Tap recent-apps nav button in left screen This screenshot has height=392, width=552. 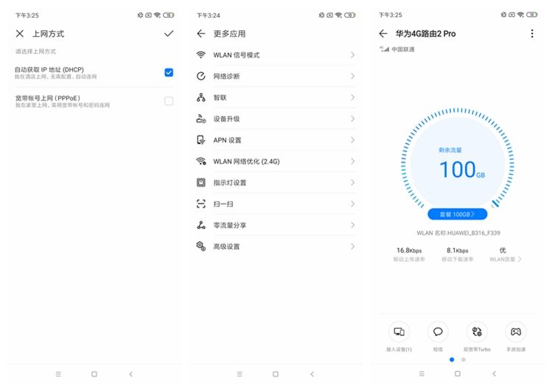click(58, 374)
